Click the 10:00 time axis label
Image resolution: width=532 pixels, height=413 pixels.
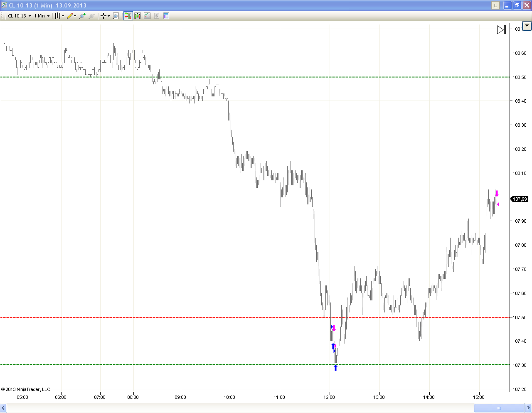pyautogui.click(x=229, y=397)
